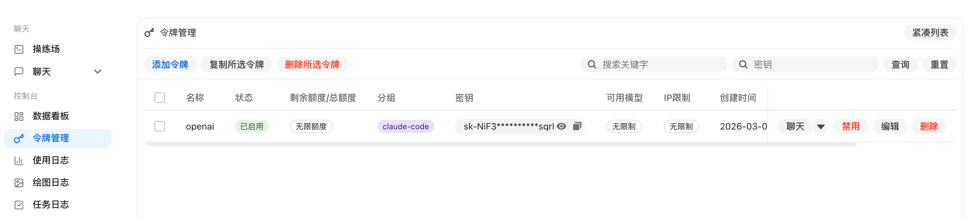Image resolution: width=980 pixels, height=220 pixels.
Task: Click the claude-code group tag
Action: point(406,127)
